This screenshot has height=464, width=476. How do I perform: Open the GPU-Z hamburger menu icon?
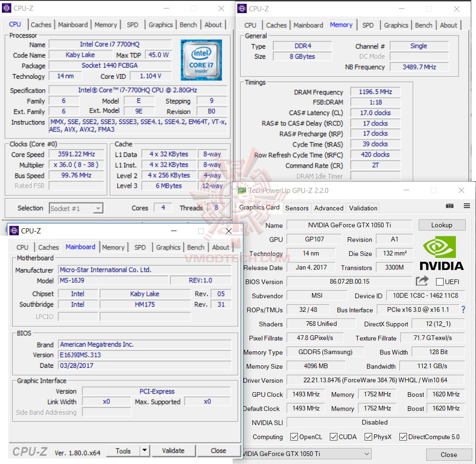467,206
